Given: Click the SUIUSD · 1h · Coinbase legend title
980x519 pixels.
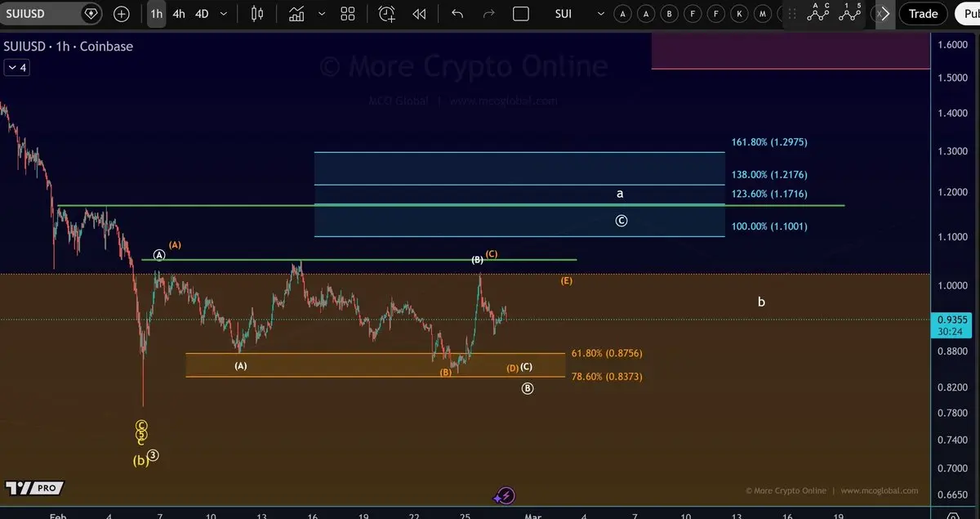Looking at the screenshot, I should tap(69, 47).
